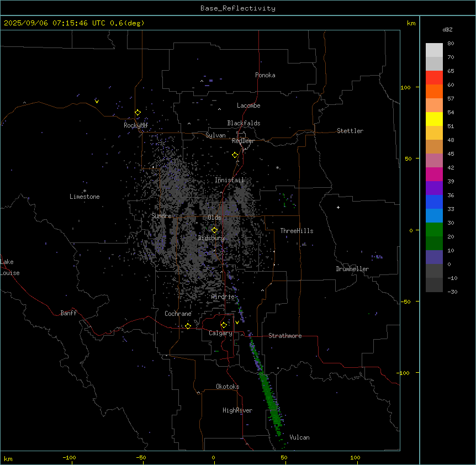Click the ThreeHills label
476x465 pixels.
pyautogui.click(x=297, y=231)
